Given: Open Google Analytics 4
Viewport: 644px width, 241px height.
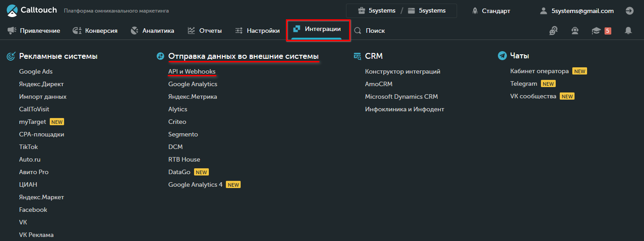Looking at the screenshot, I should 195,184.
